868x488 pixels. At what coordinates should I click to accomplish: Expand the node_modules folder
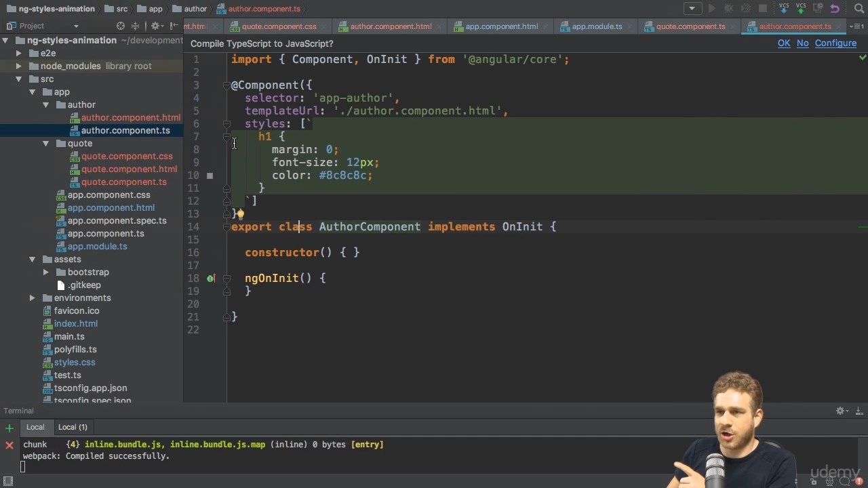click(19, 66)
